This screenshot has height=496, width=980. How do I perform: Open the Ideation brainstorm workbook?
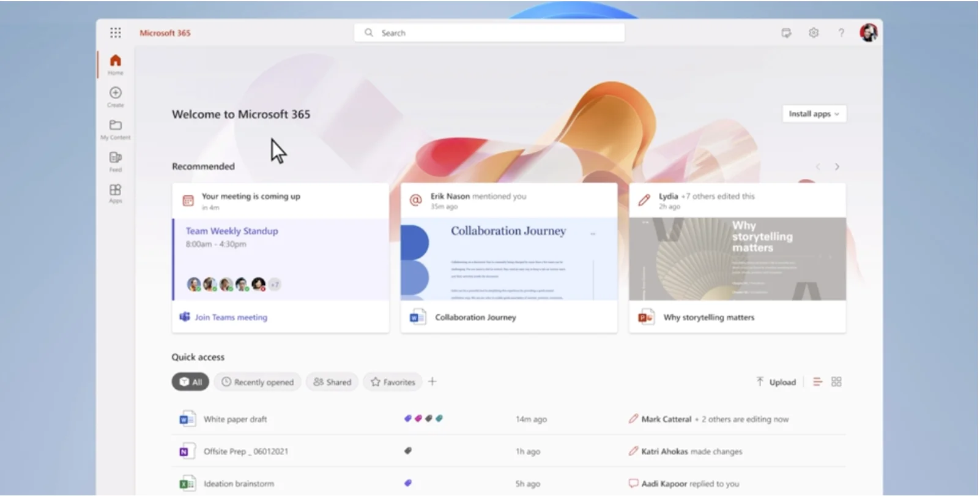(x=239, y=484)
